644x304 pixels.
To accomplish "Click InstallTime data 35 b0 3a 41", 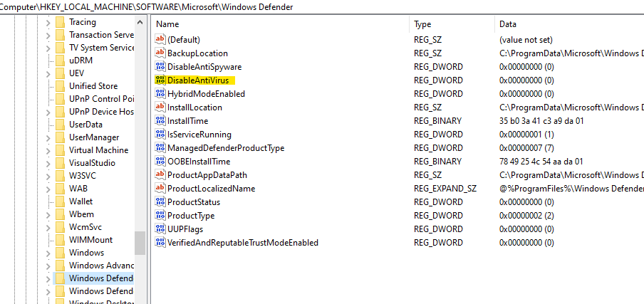I will point(541,120).
